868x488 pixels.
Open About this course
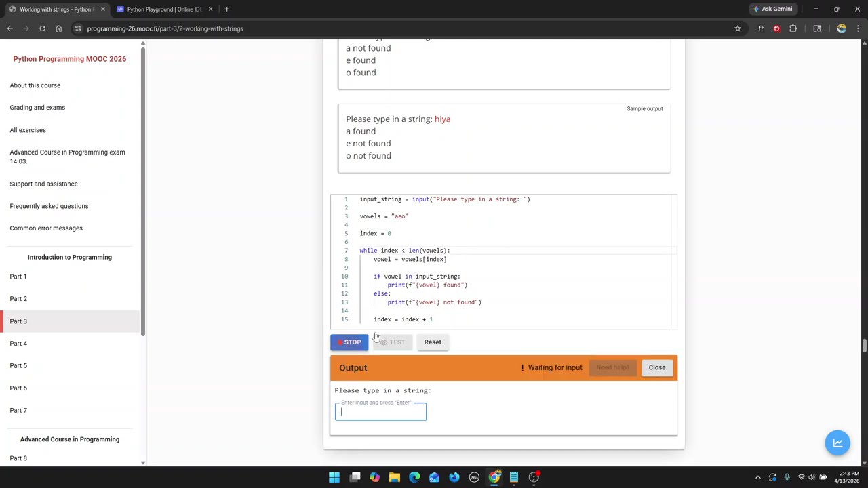(x=35, y=85)
